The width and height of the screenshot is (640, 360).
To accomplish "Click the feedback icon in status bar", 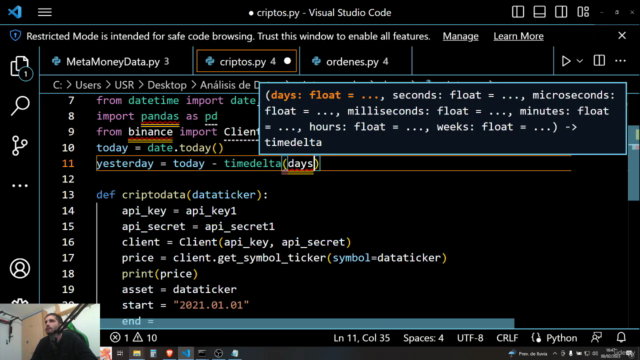I will click(597, 338).
